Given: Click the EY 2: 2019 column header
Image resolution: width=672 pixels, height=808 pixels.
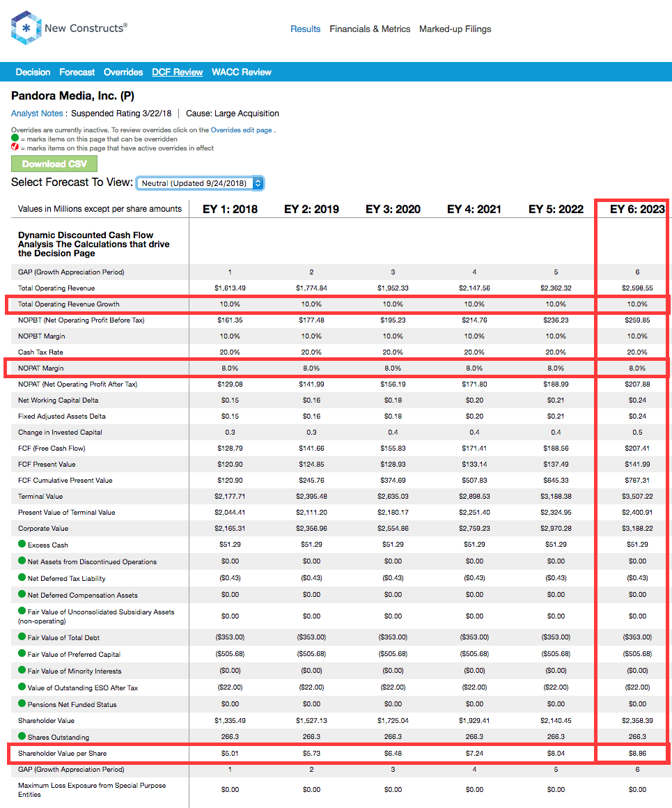Looking at the screenshot, I should pyautogui.click(x=311, y=209).
